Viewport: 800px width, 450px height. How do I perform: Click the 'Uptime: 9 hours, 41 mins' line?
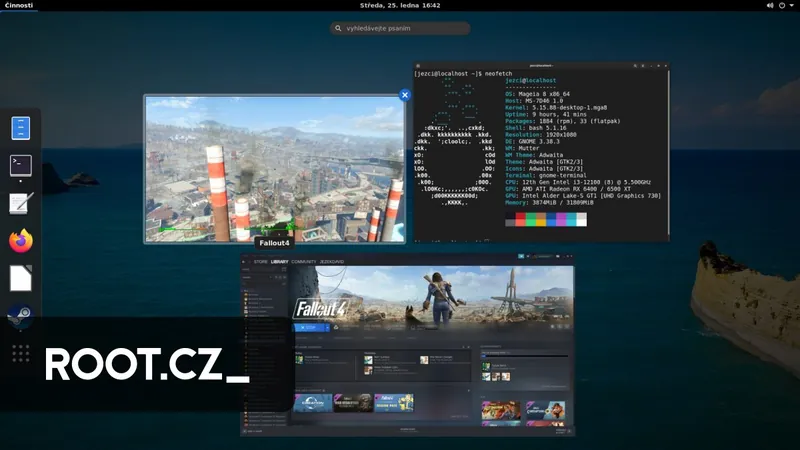coord(546,114)
